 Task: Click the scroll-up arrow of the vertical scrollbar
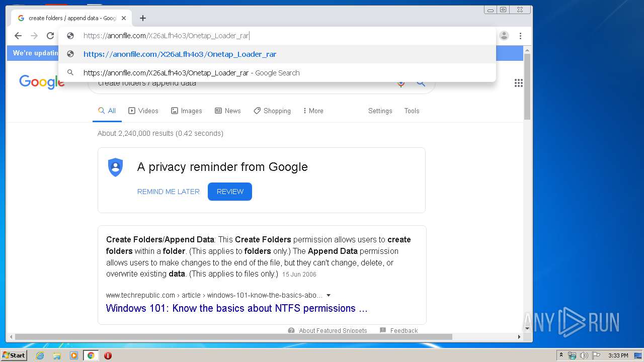(x=527, y=50)
